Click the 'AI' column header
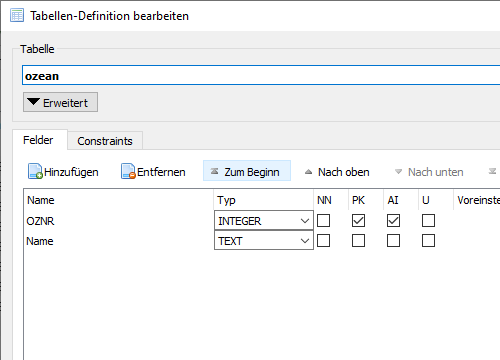Screen dimensions: 500x360 [x=401, y=200]
